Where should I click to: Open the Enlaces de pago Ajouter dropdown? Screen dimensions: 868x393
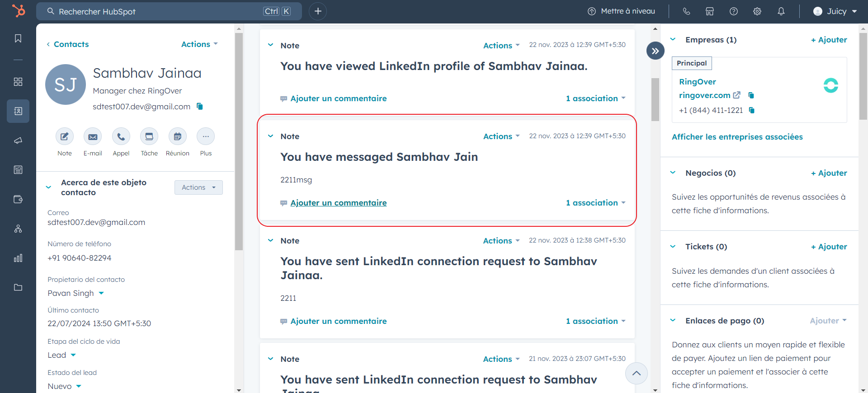pyautogui.click(x=828, y=321)
